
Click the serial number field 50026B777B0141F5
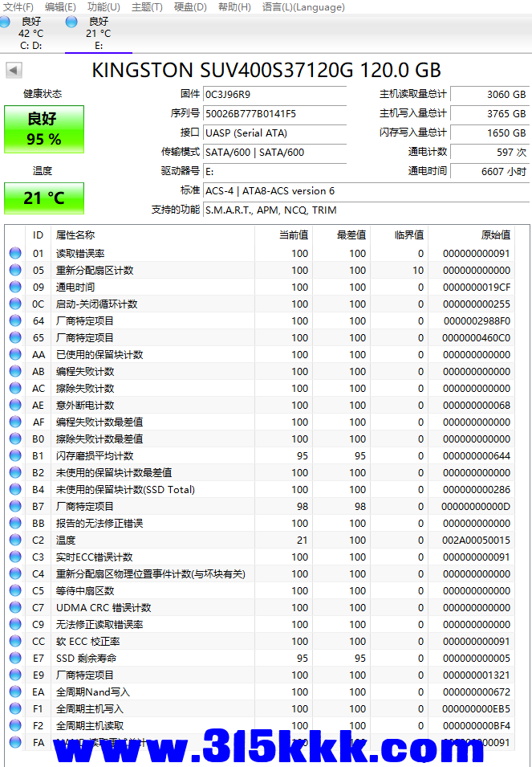(274, 113)
